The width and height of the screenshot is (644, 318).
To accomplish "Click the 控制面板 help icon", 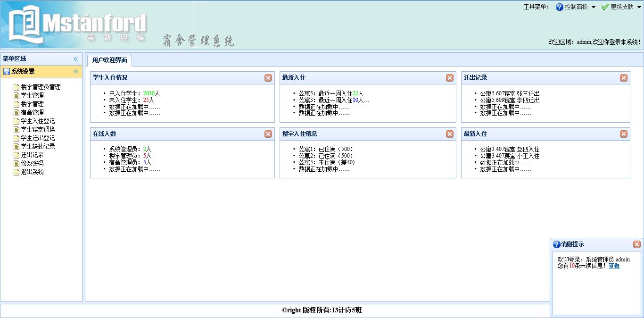I will (x=560, y=7).
